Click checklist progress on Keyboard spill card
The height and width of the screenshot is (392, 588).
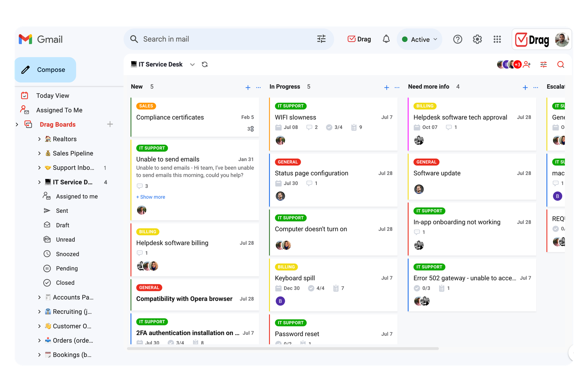316,288
